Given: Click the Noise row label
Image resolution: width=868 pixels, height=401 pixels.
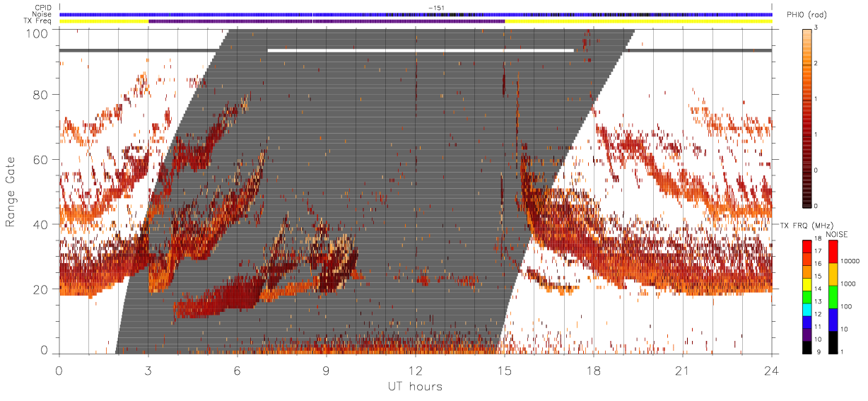Looking at the screenshot, I should [x=43, y=14].
